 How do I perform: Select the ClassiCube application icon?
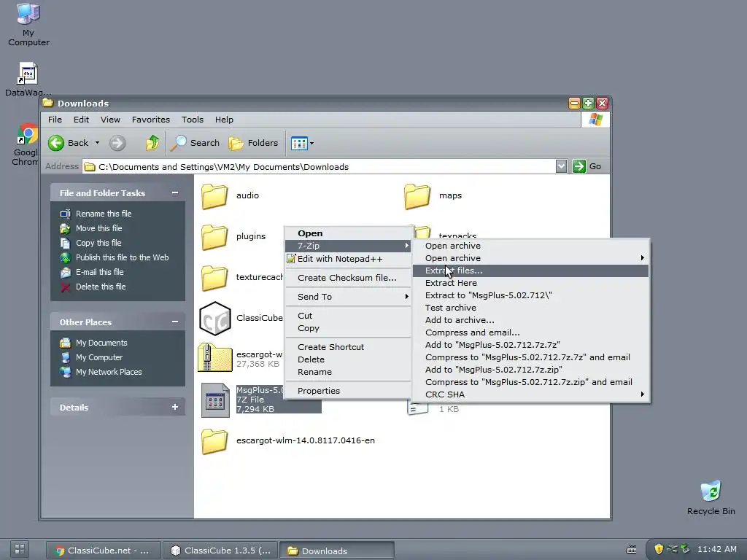tap(215, 318)
